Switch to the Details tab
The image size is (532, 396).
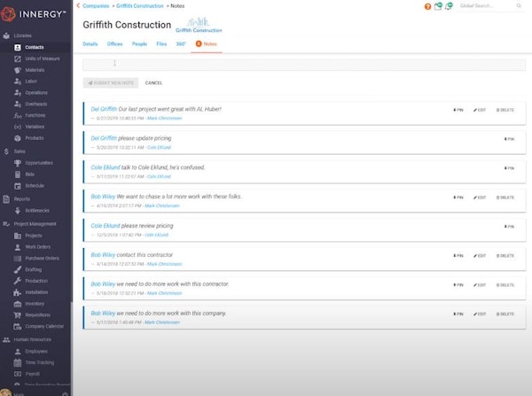pyautogui.click(x=90, y=44)
